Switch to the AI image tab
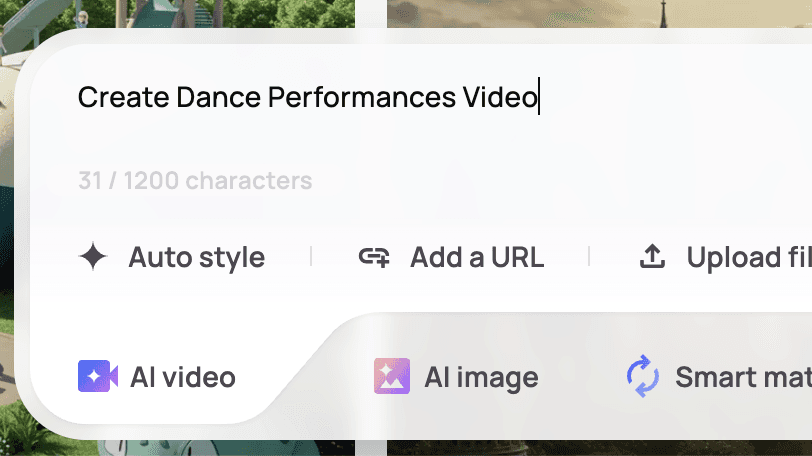 456,377
